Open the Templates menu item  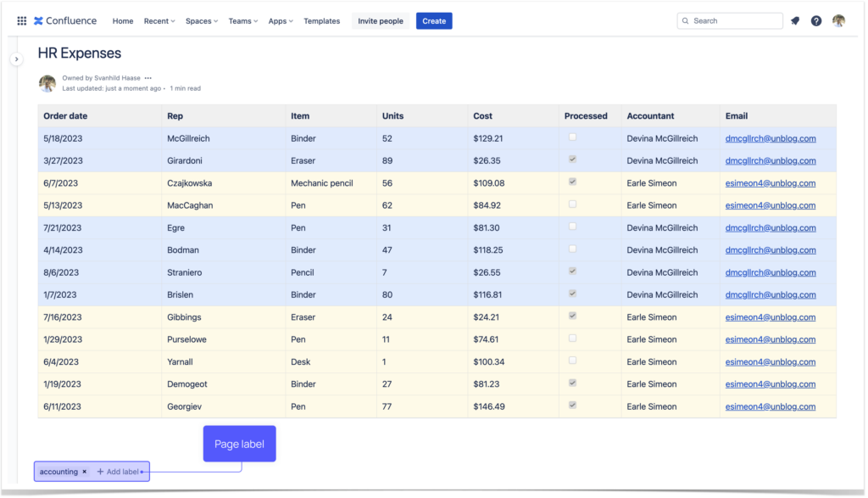click(x=321, y=20)
